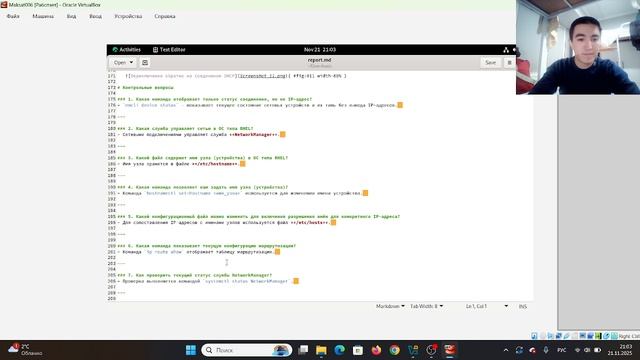Click the webcam video overlay
Viewport: 640px width, 360px height.
[578, 47]
